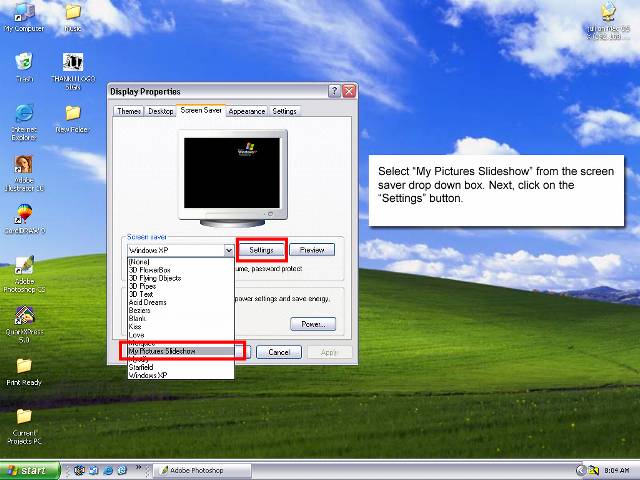This screenshot has height=480, width=640.
Task: Choose 3D FlowerBox screen saver
Action: click(181, 270)
